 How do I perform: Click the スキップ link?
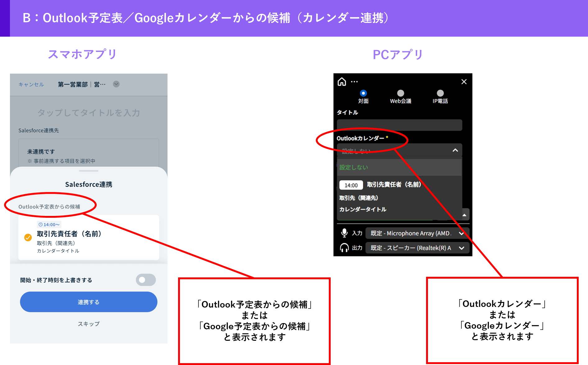pyautogui.click(x=89, y=324)
